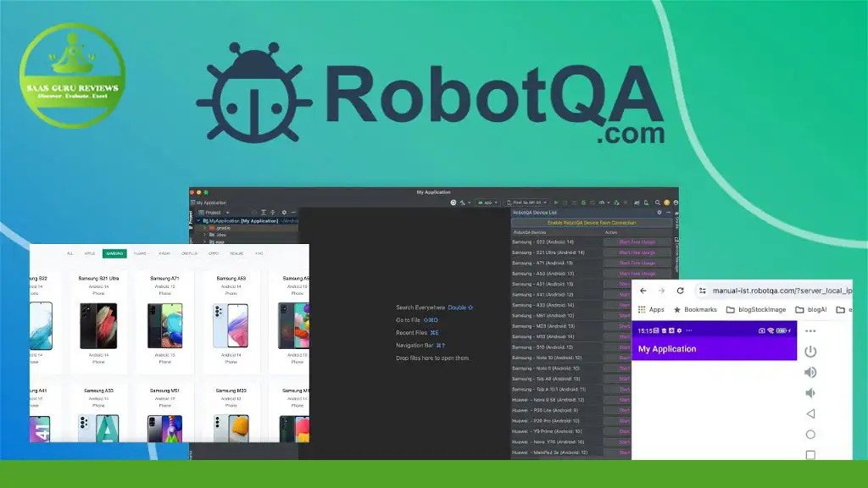Viewport: 868px width, 488px height.
Task: Select the REALME brand tab
Action: click(x=236, y=253)
